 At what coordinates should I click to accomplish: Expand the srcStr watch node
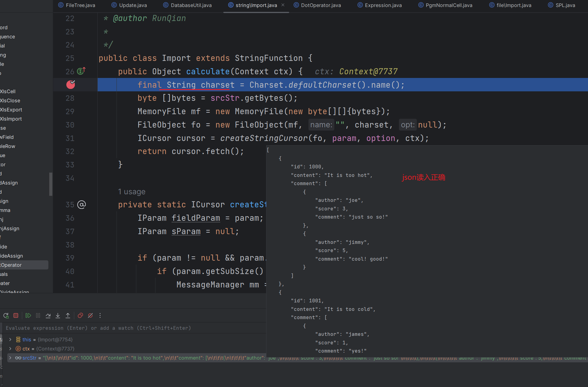[10, 358]
